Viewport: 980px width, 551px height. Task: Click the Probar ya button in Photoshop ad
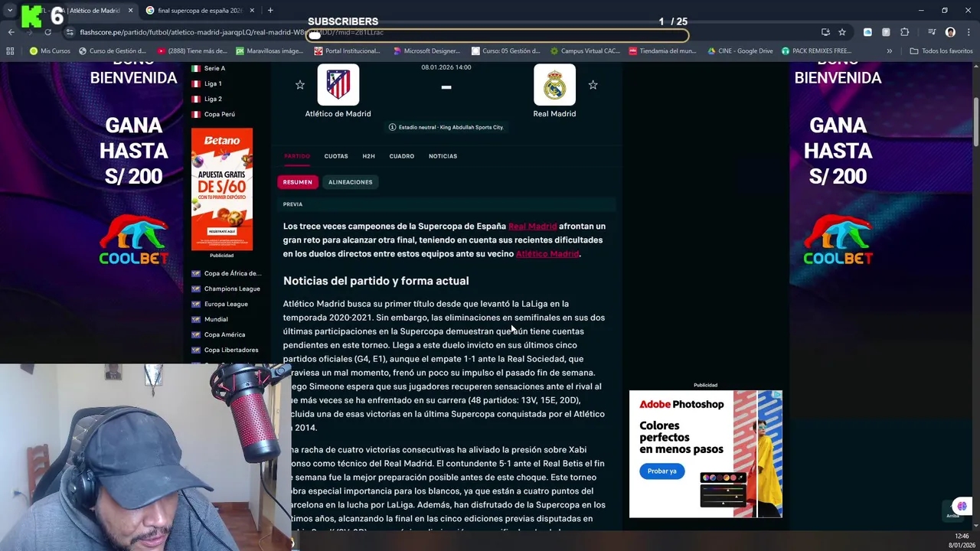tap(661, 471)
